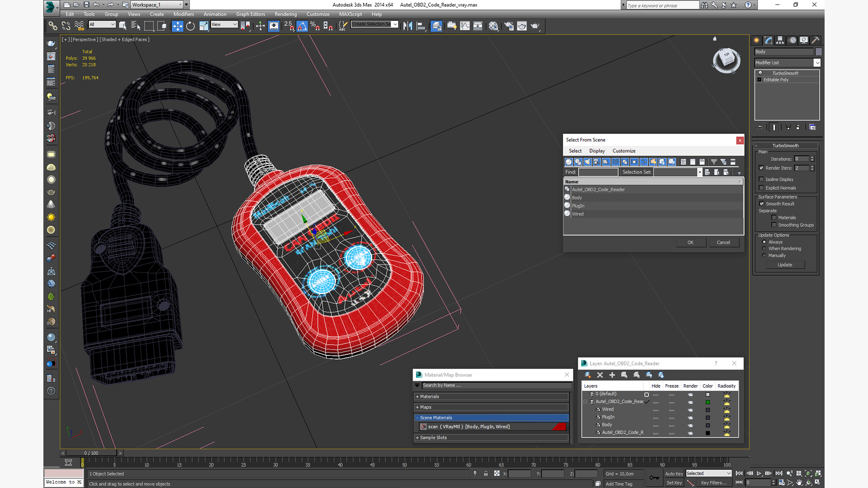This screenshot has width=868, height=488.
Task: Expand the Materials group in Material Browser
Action: 491,397
